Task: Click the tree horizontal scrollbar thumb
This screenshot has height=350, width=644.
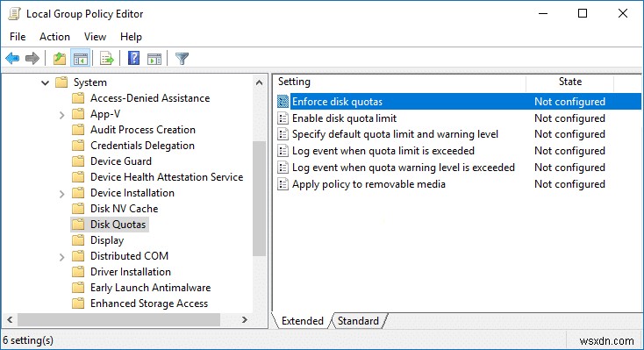Action: [118, 319]
